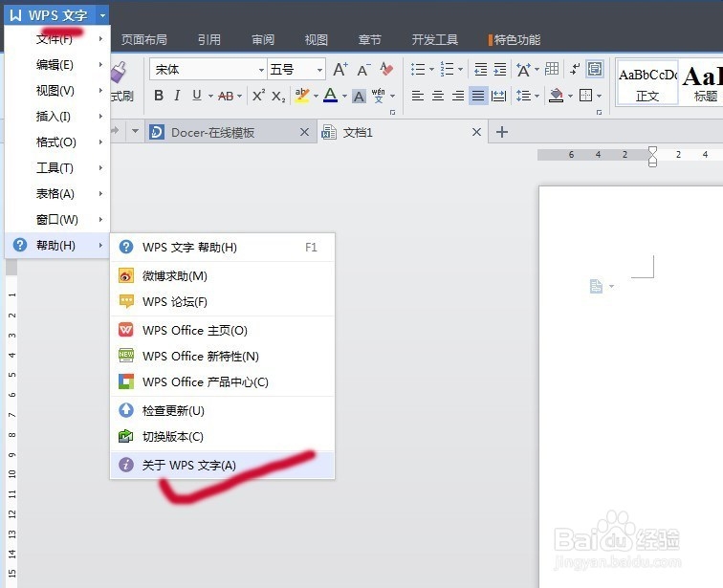Toggle superscript X² formatting

258,96
